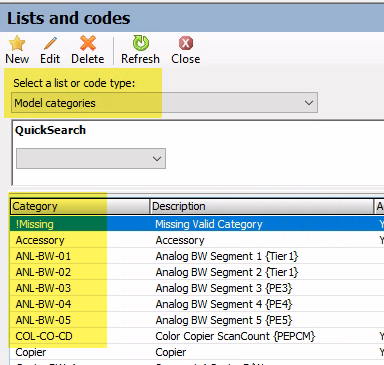The image size is (384, 365).
Task: Select category ANL-BW-01
Action: click(43, 256)
